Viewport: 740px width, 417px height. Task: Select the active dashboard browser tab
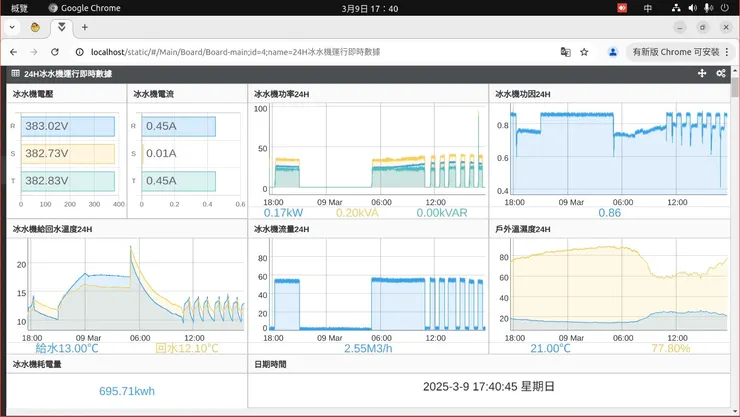pyautogui.click(x=62, y=27)
